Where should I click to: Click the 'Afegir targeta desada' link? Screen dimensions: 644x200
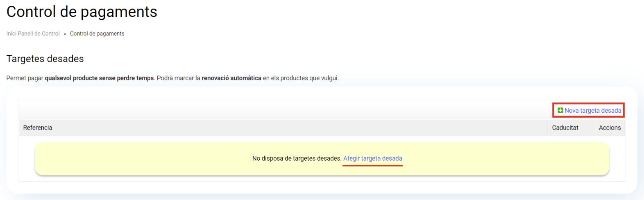click(372, 159)
